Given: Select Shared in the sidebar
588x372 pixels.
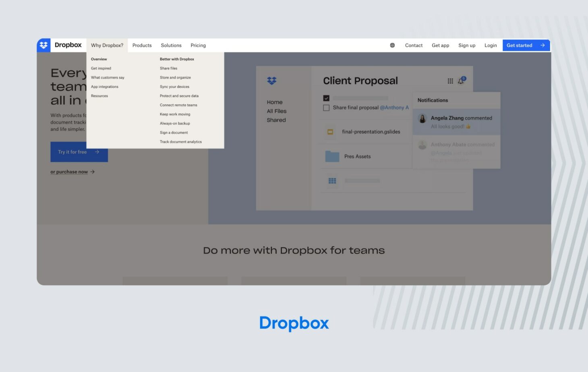Looking at the screenshot, I should (x=276, y=120).
